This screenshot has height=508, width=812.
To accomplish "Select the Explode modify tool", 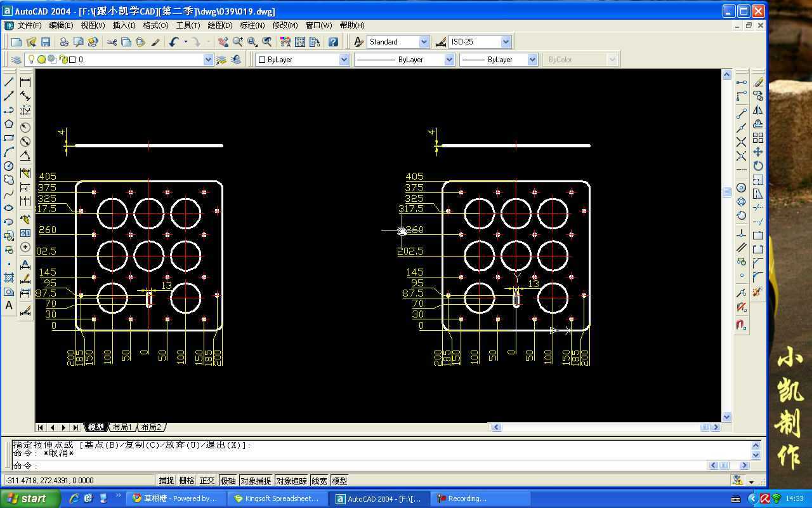I will (x=758, y=291).
